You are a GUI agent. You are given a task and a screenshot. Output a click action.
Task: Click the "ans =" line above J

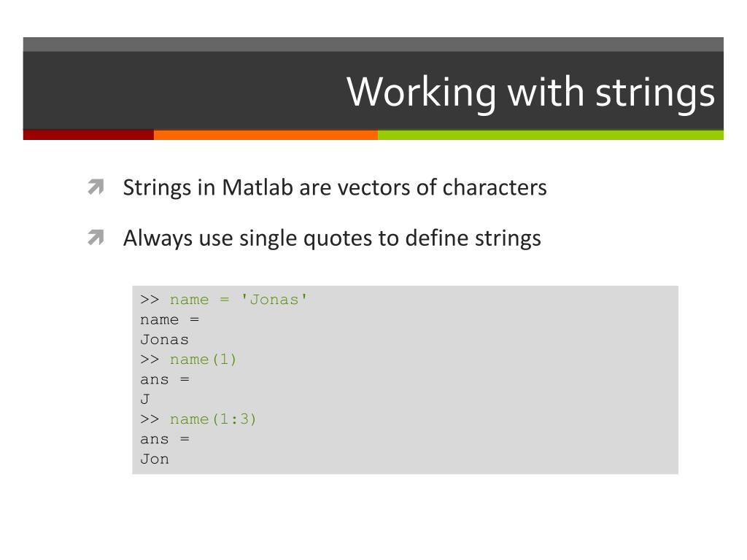(164, 379)
